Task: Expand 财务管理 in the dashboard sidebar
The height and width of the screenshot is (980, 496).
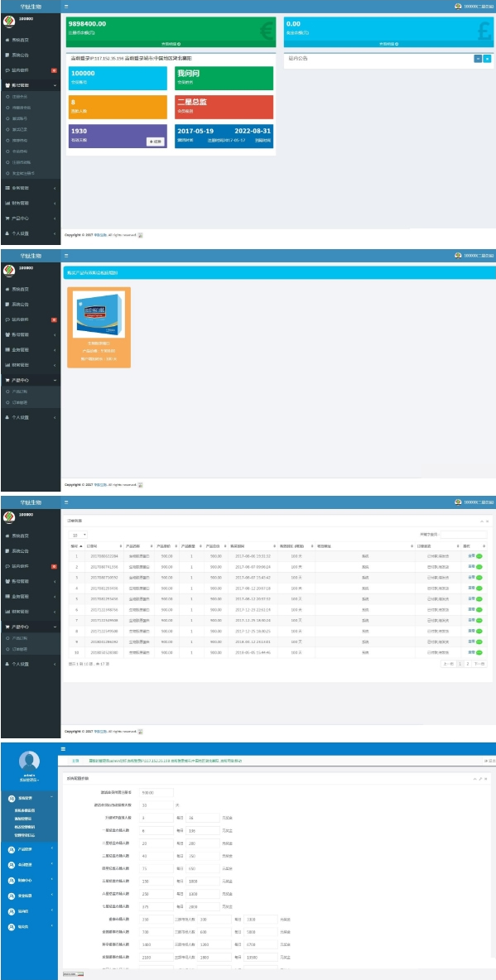Action: coord(31,203)
